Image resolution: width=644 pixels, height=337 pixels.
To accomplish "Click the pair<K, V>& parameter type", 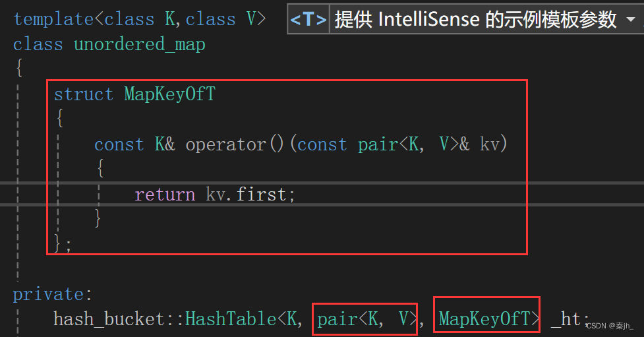I will pyautogui.click(x=413, y=144).
